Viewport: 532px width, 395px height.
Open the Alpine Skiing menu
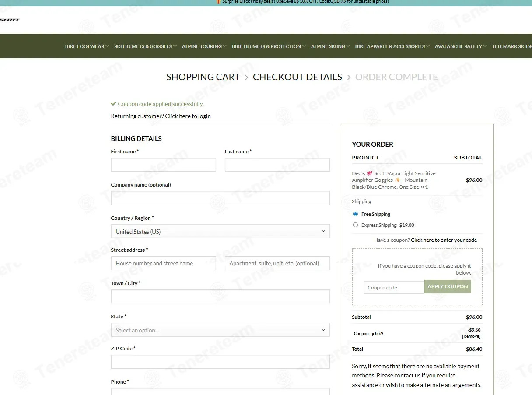pyautogui.click(x=330, y=46)
